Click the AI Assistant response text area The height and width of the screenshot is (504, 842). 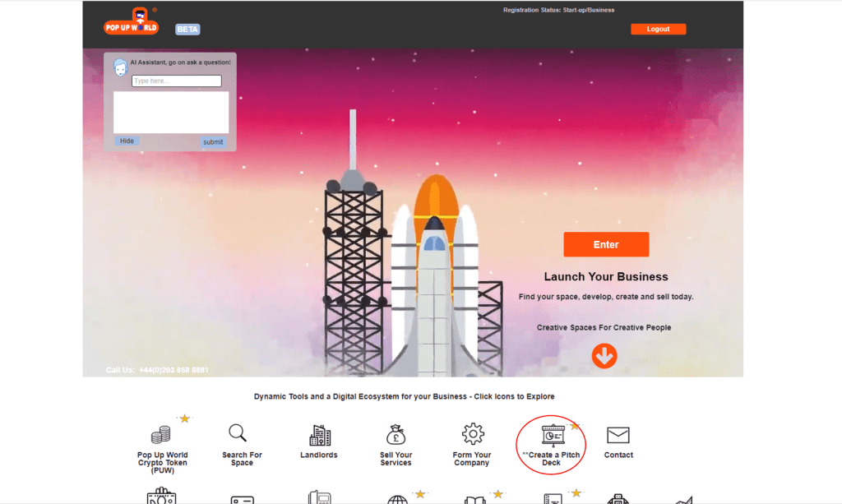click(171, 112)
